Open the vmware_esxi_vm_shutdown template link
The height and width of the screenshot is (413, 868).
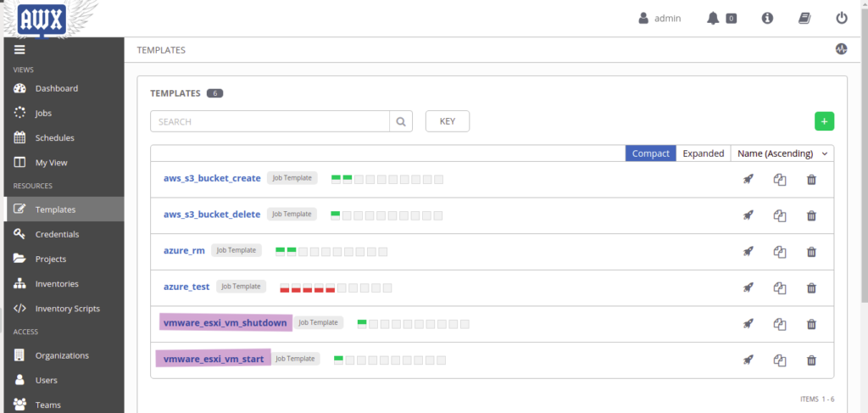pyautogui.click(x=225, y=323)
